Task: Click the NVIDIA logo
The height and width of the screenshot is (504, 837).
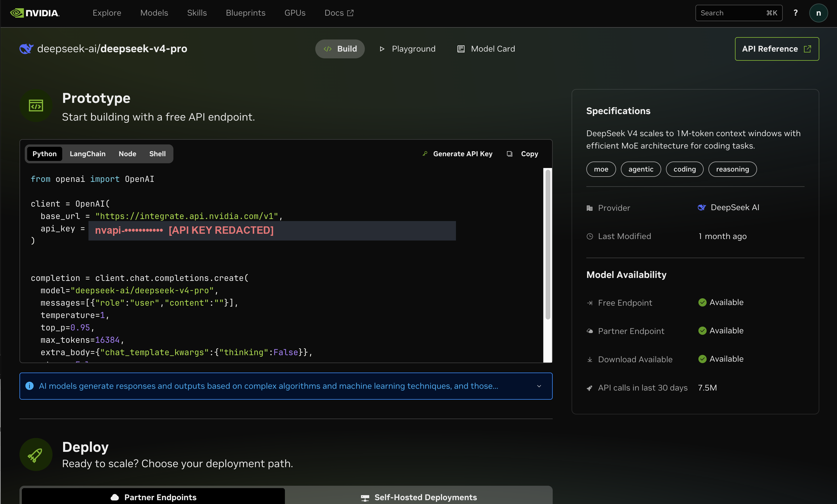Action: (x=35, y=13)
